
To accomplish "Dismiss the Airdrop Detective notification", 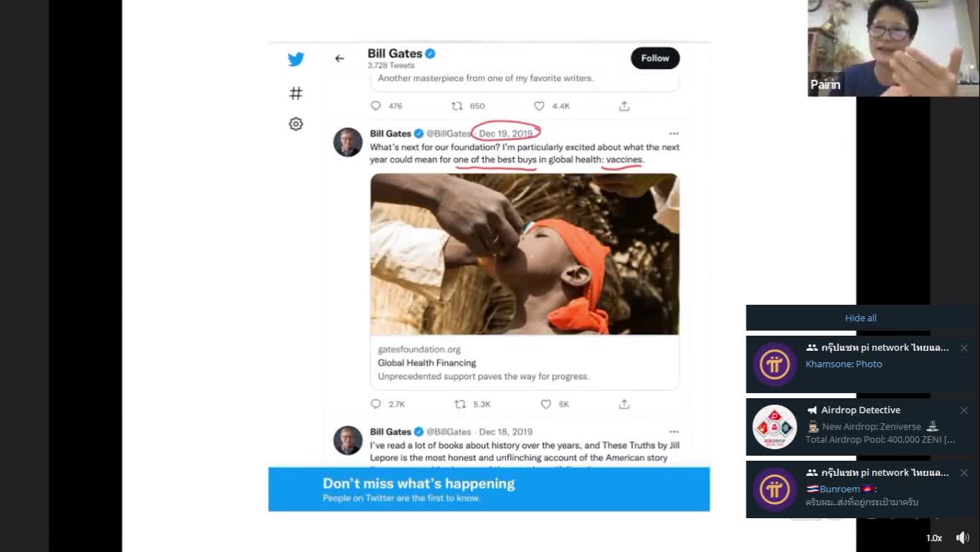I will click(964, 410).
